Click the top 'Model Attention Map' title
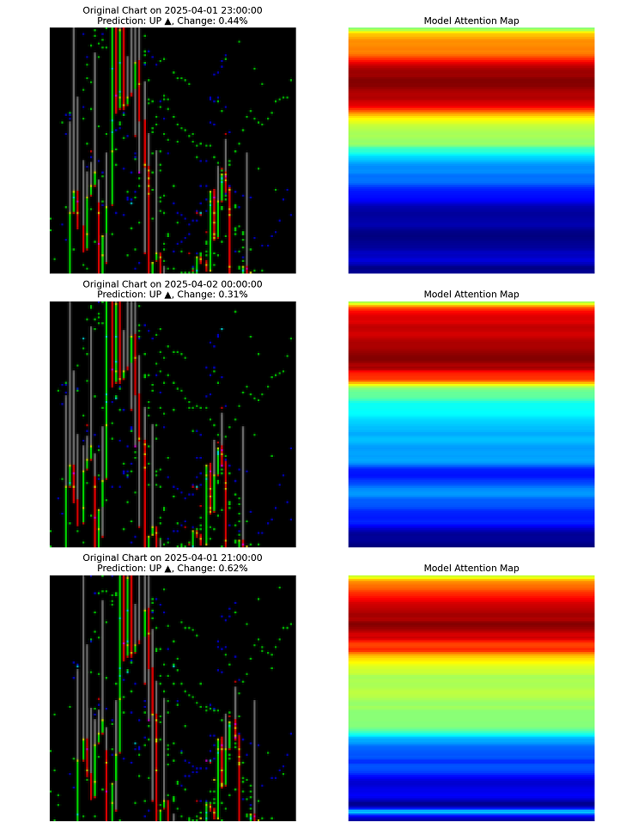Viewport: 644px width, 828px height. (x=471, y=21)
